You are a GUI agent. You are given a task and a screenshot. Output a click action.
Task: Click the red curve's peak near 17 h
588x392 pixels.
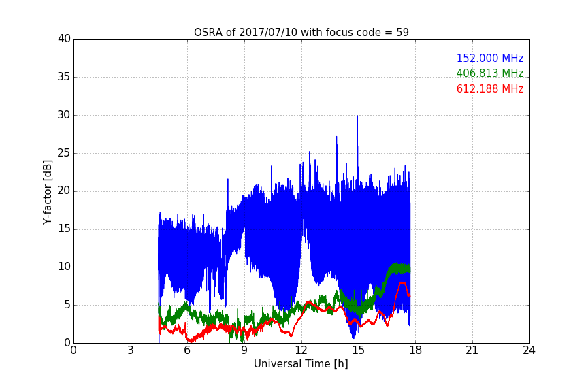point(402,283)
